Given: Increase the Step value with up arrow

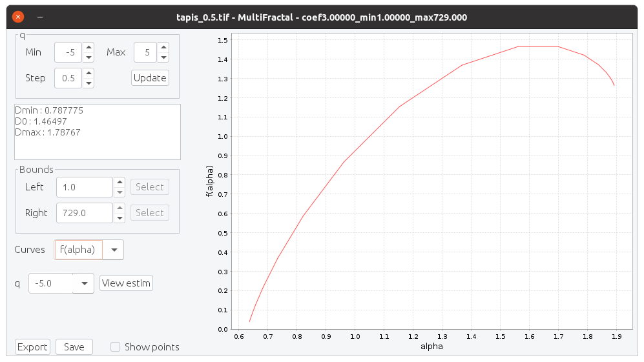Looking at the screenshot, I should (88, 73).
